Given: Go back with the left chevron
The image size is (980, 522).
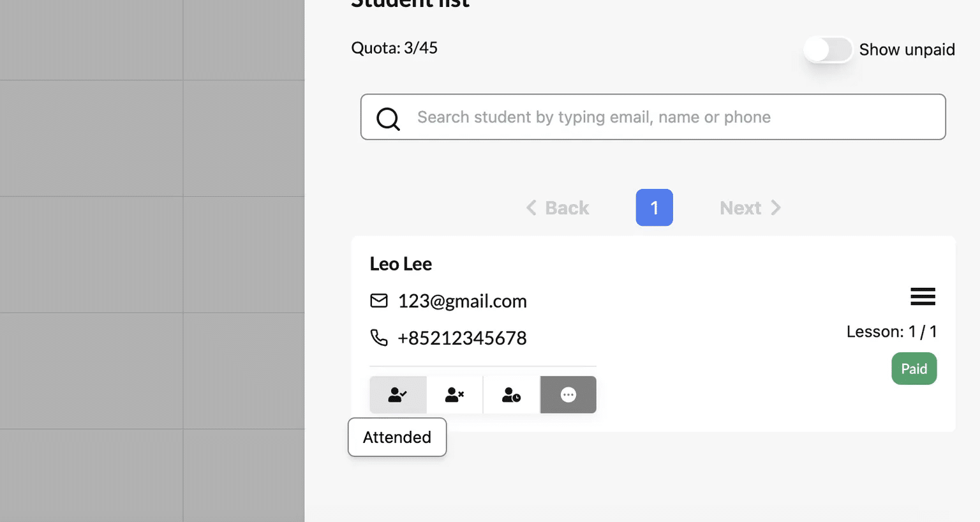Looking at the screenshot, I should (531, 207).
